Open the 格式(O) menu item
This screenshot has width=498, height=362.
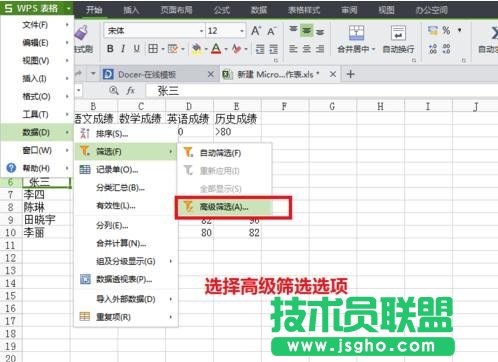pyautogui.click(x=37, y=97)
